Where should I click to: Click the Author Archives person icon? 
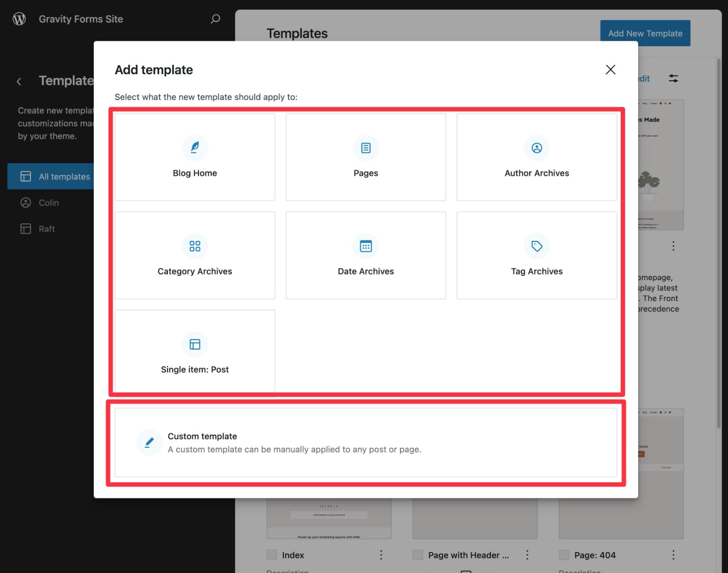[537, 148]
